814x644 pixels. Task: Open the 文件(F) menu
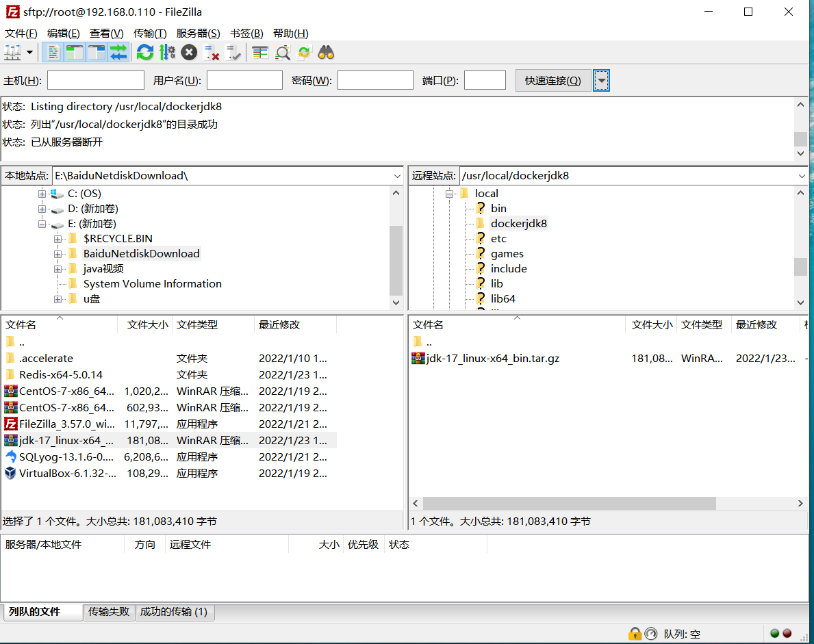point(21,34)
